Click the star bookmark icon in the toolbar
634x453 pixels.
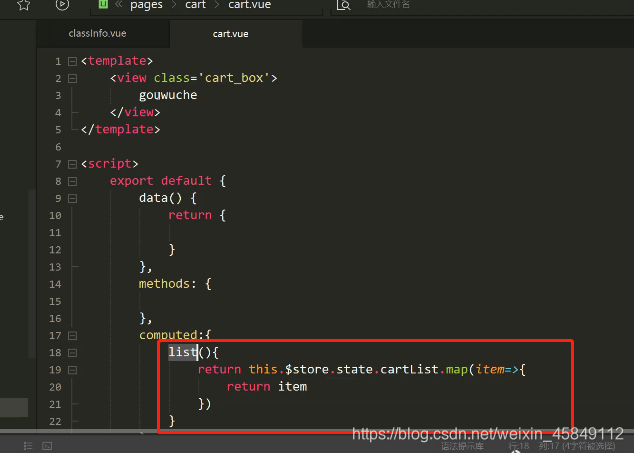tap(24, 4)
